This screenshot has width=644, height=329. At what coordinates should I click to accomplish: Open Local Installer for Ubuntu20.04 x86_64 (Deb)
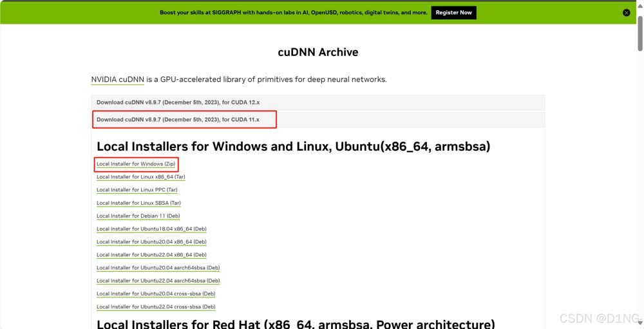[151, 242]
